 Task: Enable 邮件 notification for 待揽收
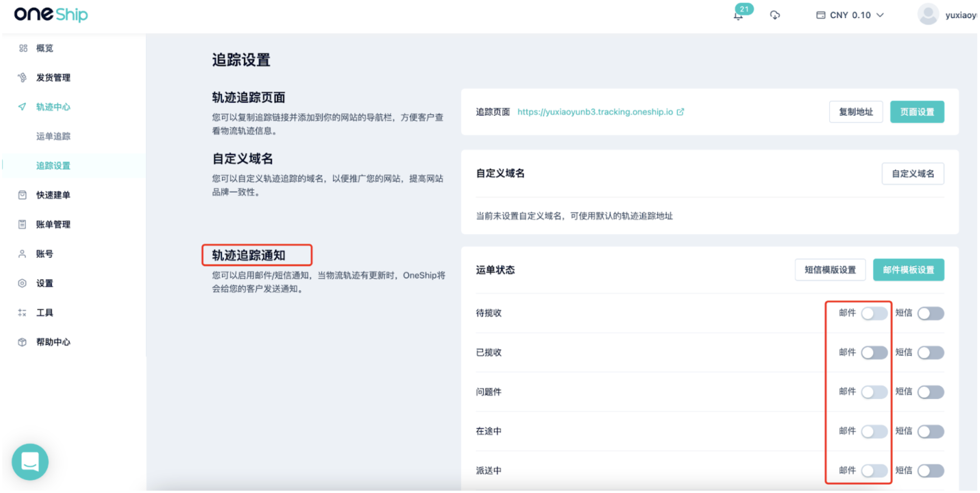(x=874, y=313)
